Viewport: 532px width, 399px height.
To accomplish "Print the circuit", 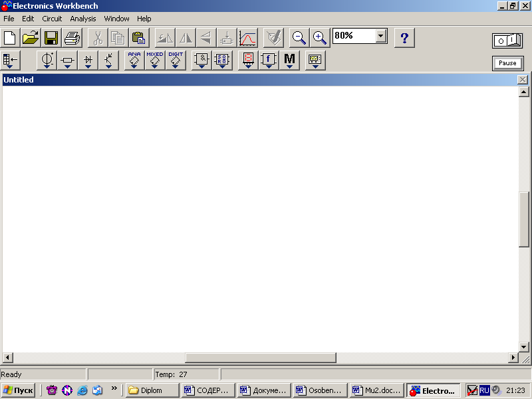I will (72, 38).
